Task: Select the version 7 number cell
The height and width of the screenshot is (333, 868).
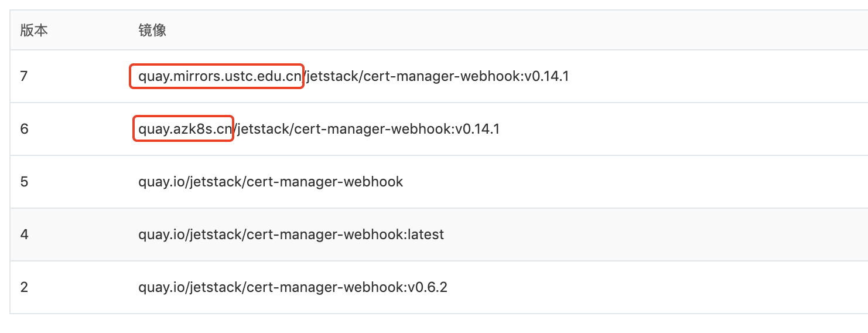Action: pos(24,76)
